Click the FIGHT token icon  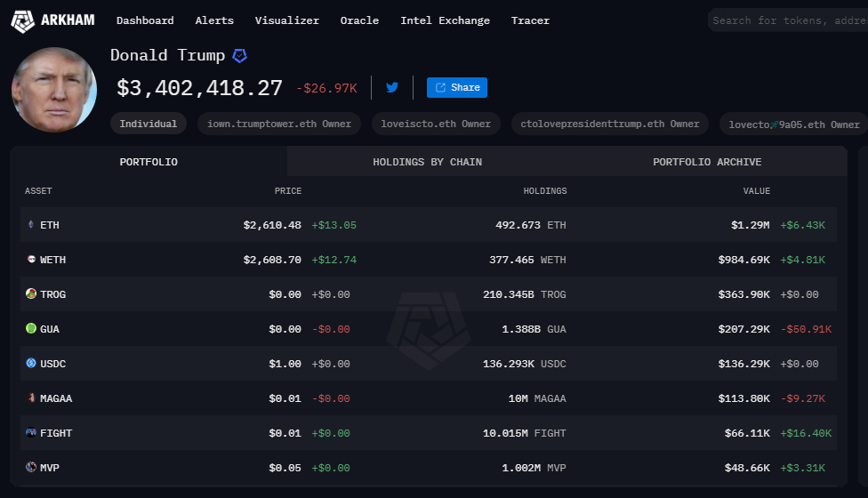click(x=31, y=433)
